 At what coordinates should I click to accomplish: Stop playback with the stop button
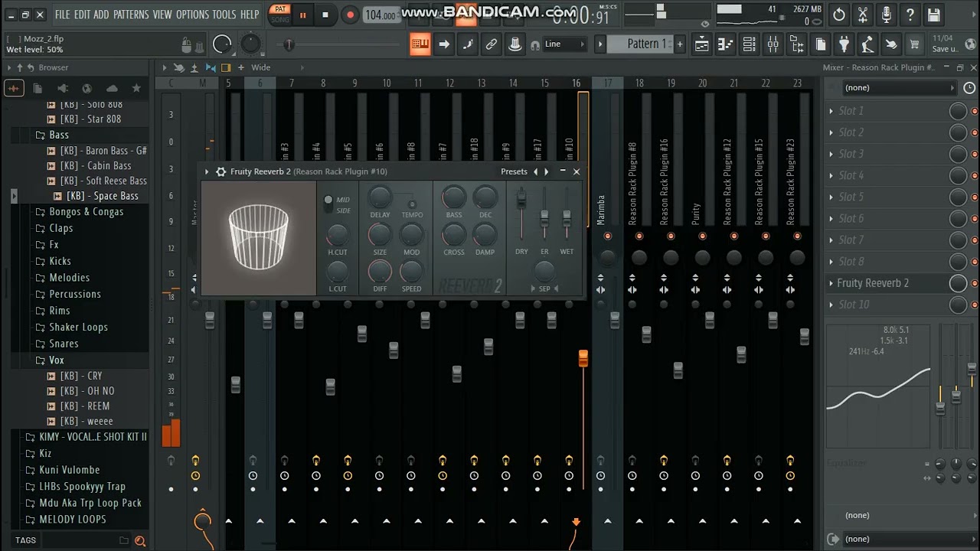point(325,15)
